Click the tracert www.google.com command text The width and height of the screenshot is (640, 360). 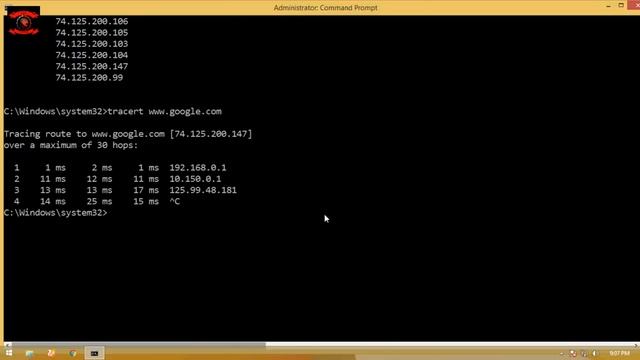pyautogui.click(x=164, y=111)
